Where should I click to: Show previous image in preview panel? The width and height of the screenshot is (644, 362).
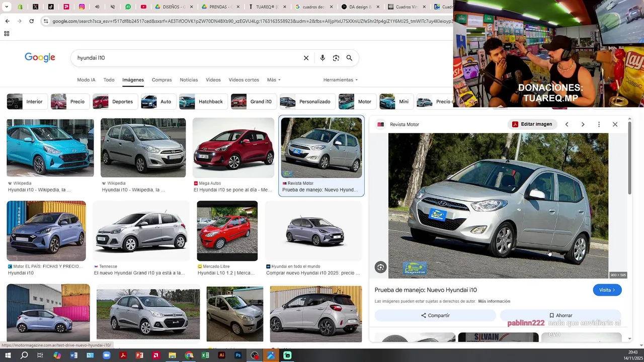pos(567,124)
